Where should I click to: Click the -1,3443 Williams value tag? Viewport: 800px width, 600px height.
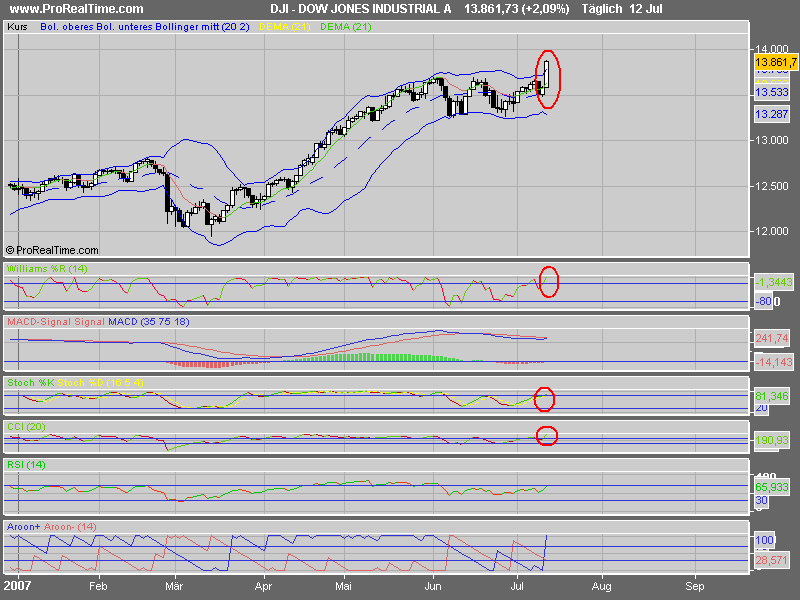pyautogui.click(x=774, y=282)
